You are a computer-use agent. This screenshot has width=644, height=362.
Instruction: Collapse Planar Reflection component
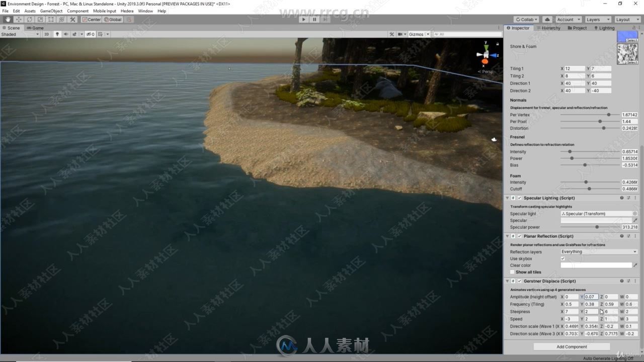coord(507,236)
